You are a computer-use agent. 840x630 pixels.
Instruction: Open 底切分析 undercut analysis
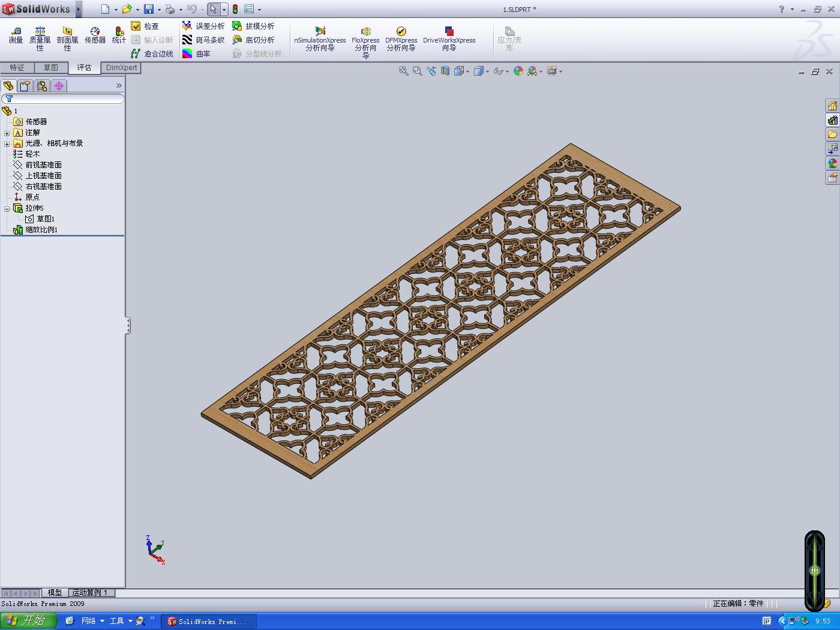pyautogui.click(x=253, y=40)
